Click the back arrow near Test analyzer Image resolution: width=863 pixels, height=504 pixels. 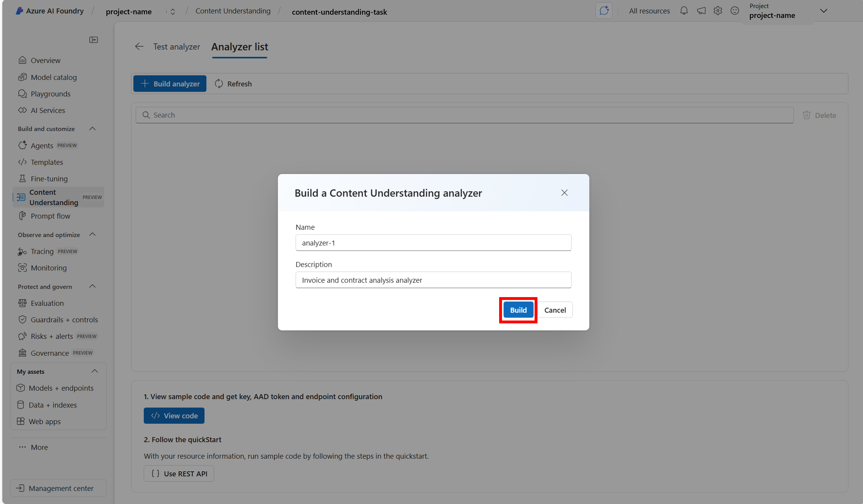click(x=139, y=47)
